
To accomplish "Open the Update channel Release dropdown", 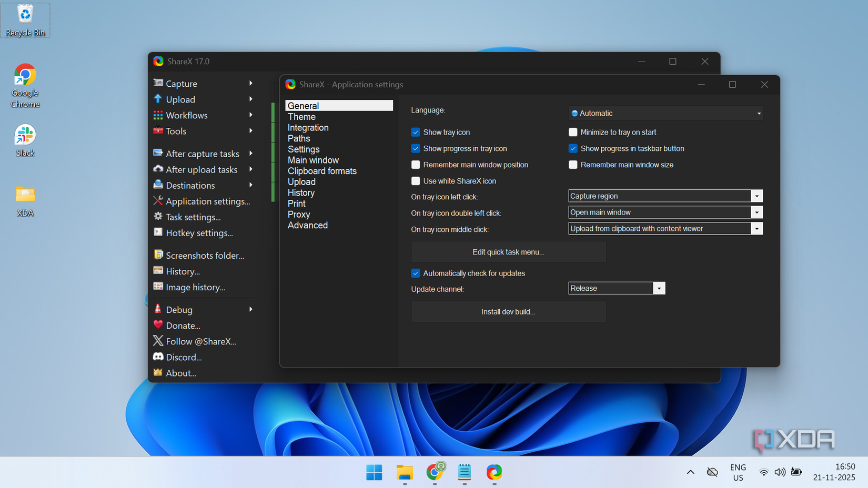I will tap(617, 288).
